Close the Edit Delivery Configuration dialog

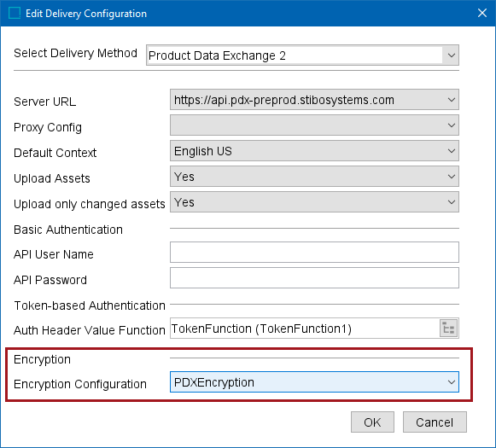(482, 13)
